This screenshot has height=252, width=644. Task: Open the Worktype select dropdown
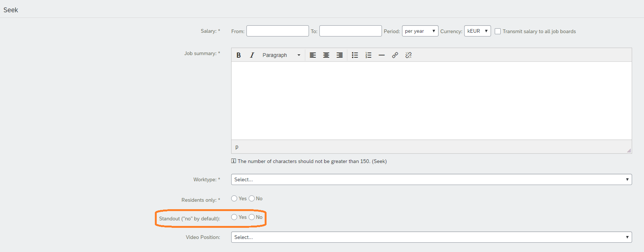[431, 179]
